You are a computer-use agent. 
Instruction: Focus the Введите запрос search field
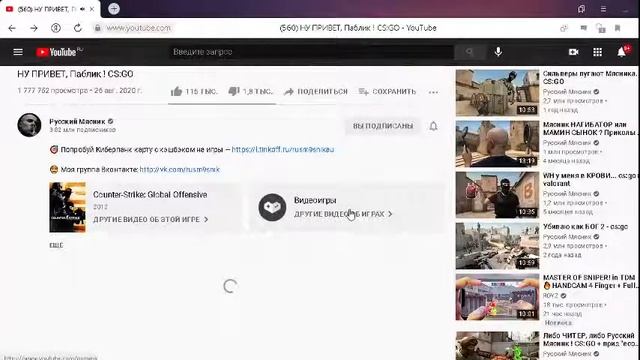311,52
